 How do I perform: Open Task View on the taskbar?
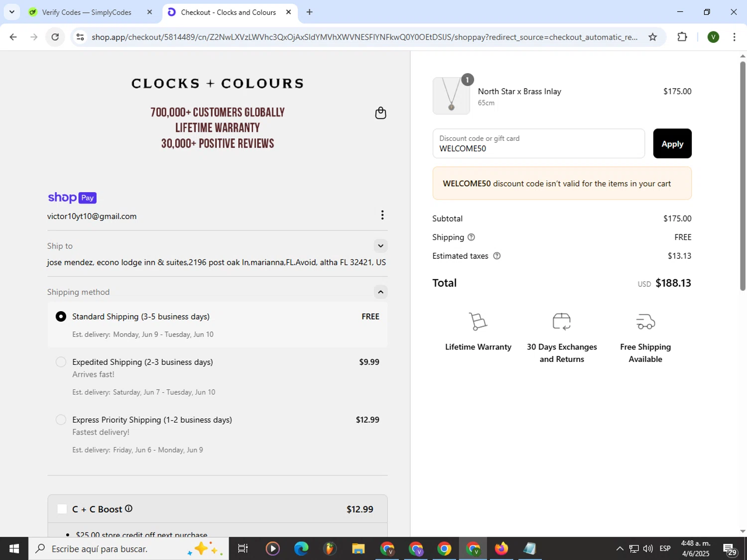point(243,549)
